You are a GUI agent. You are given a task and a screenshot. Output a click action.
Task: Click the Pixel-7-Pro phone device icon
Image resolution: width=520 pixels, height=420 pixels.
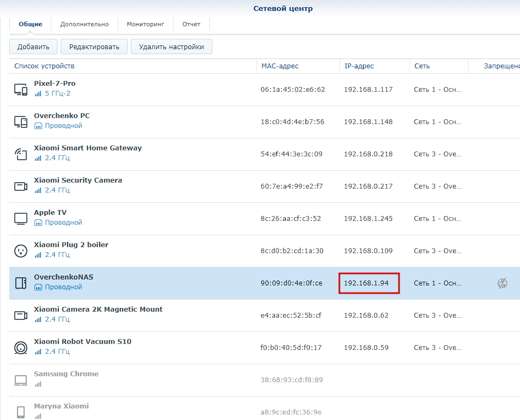21,90
